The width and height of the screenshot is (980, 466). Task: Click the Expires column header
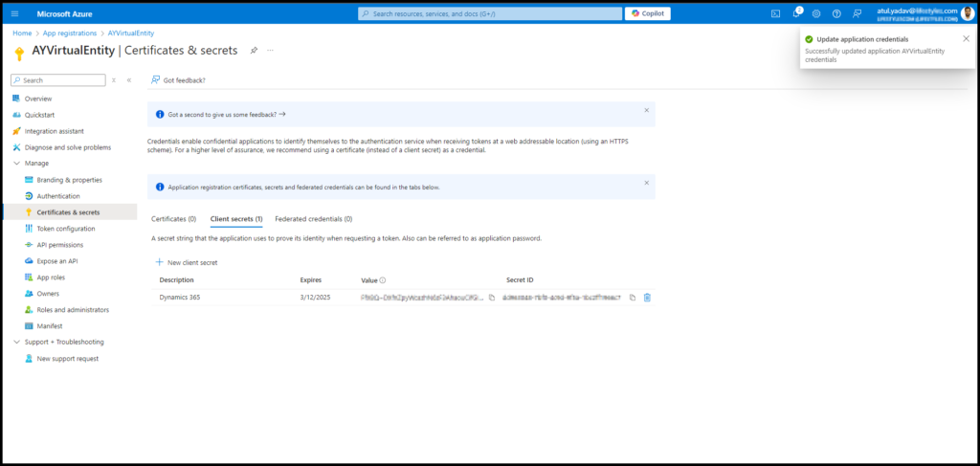pos(311,279)
